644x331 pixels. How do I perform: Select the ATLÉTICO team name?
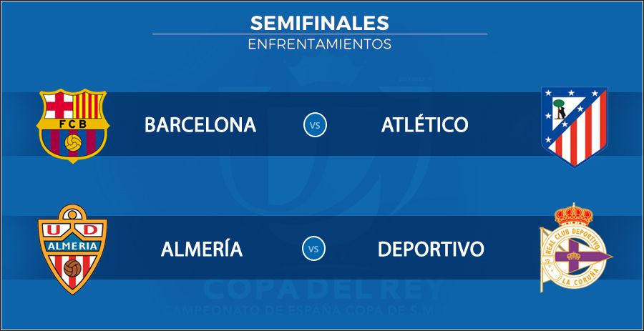click(x=424, y=124)
